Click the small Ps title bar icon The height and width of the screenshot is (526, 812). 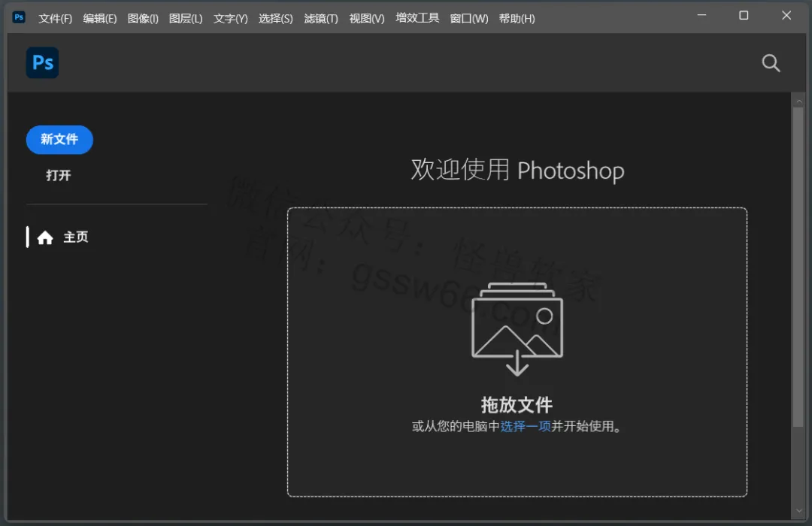(19, 17)
